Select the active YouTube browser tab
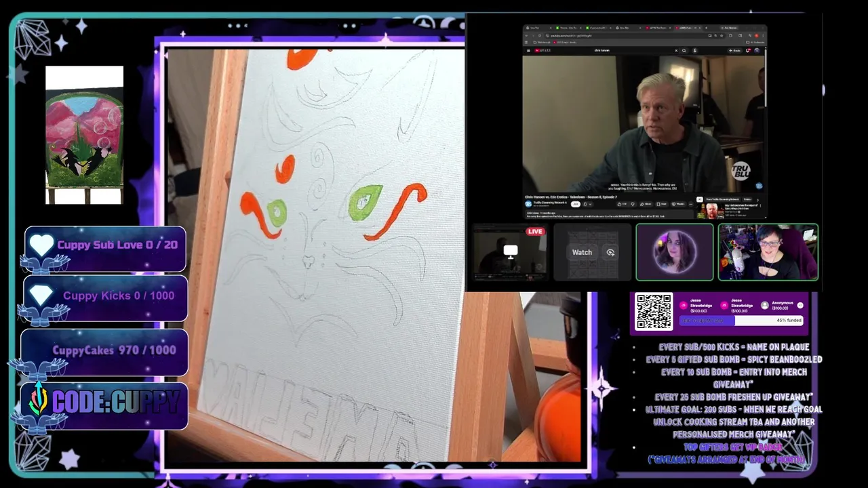 688,28
